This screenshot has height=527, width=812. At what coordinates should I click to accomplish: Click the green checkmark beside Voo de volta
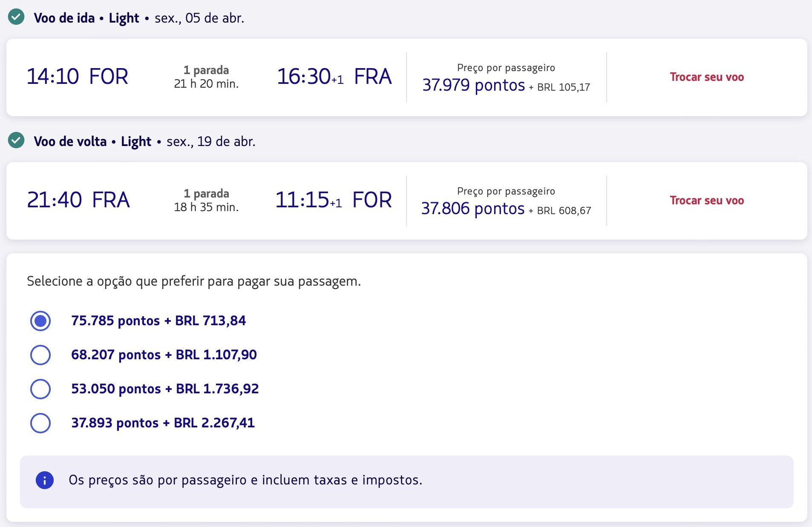[16, 140]
